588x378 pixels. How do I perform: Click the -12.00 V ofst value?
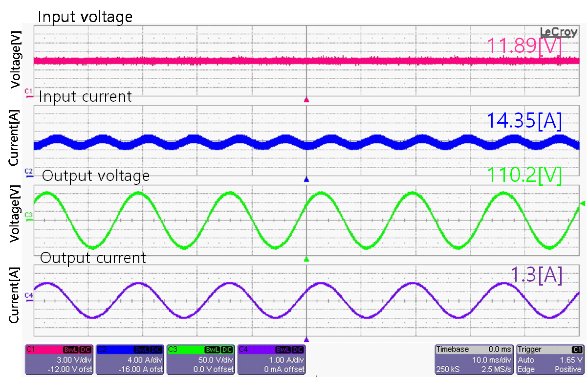(x=69, y=369)
